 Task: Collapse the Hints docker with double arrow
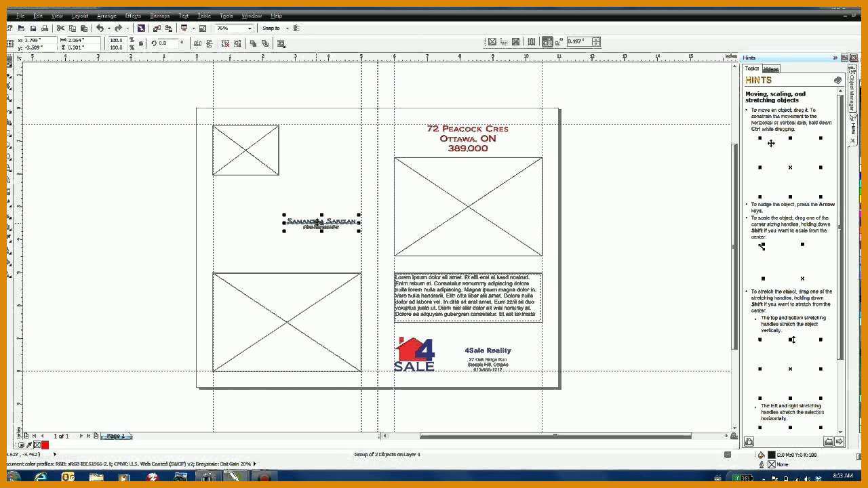tap(835, 58)
